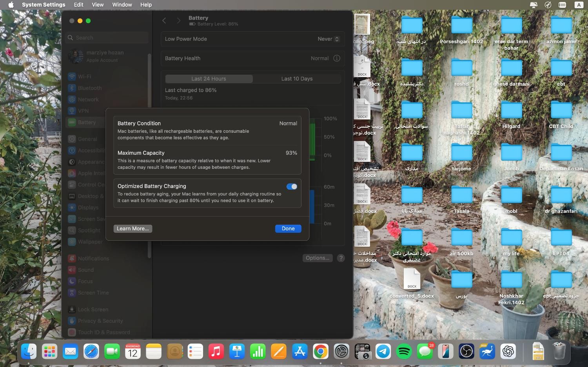588x367 pixels.
Task: Launch Safari from the Dock
Action: tap(91, 351)
